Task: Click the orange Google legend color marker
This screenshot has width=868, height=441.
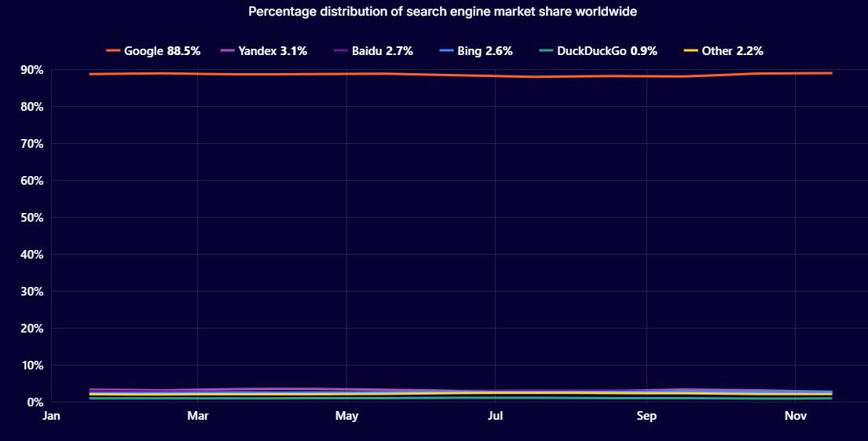Action: click(x=113, y=51)
